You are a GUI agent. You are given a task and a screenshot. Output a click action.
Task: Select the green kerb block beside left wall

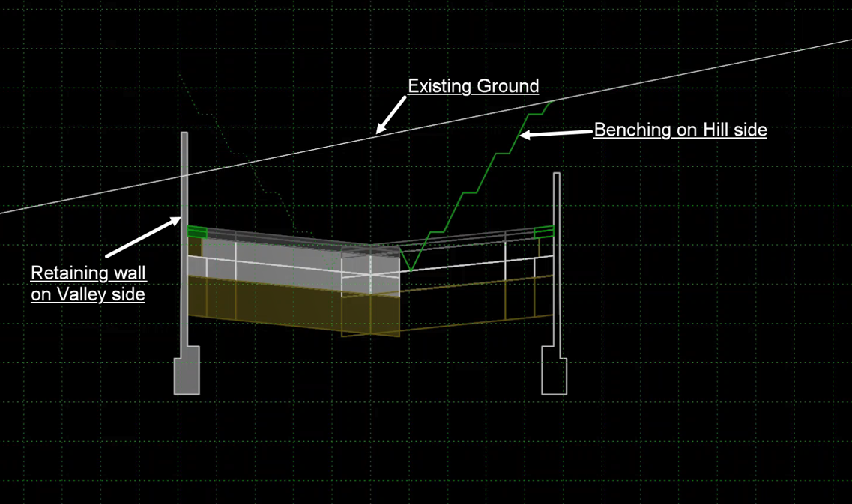coord(196,231)
